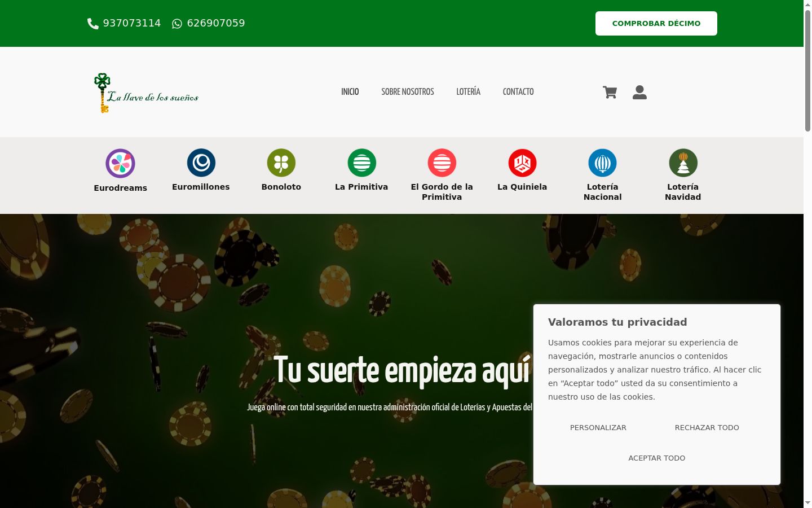The image size is (812, 508).
Task: Click La llave de los sueños logo
Action: pos(146,93)
